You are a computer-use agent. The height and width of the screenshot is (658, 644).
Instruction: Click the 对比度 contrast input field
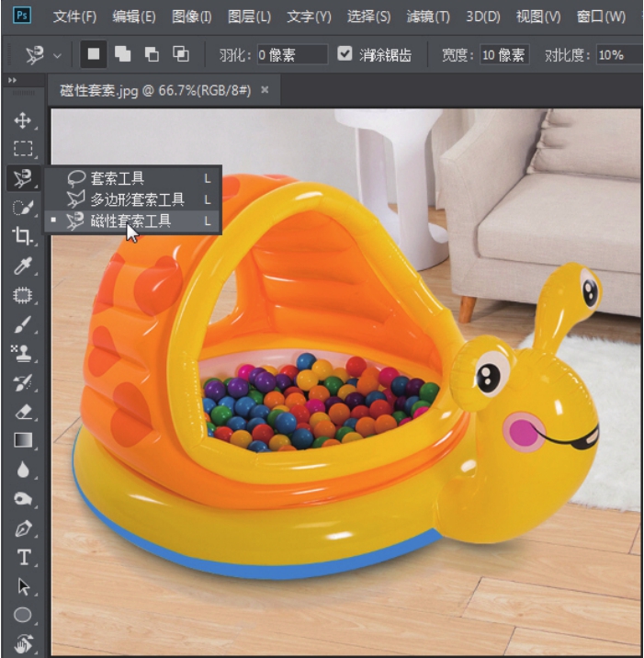[x=619, y=54]
